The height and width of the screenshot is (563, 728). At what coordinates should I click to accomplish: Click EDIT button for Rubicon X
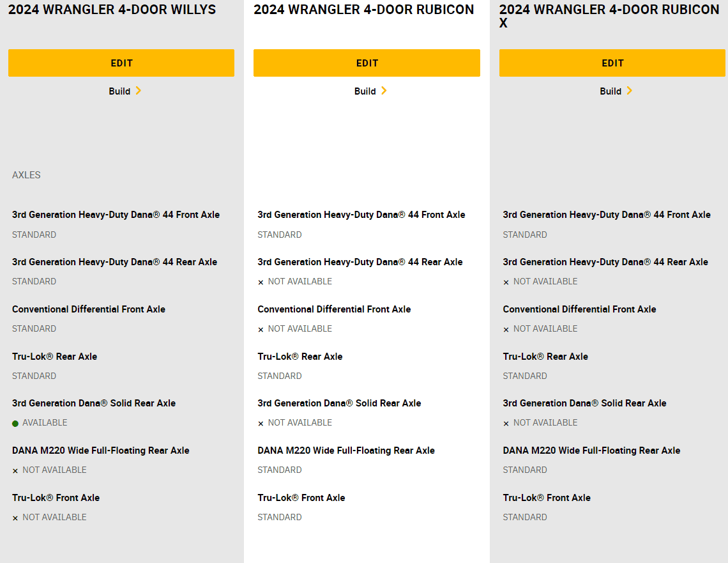[x=612, y=63]
